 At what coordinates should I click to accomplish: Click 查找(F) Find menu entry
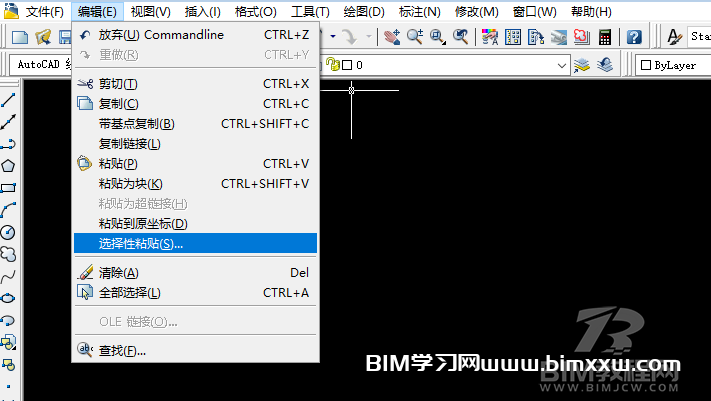[x=122, y=350]
